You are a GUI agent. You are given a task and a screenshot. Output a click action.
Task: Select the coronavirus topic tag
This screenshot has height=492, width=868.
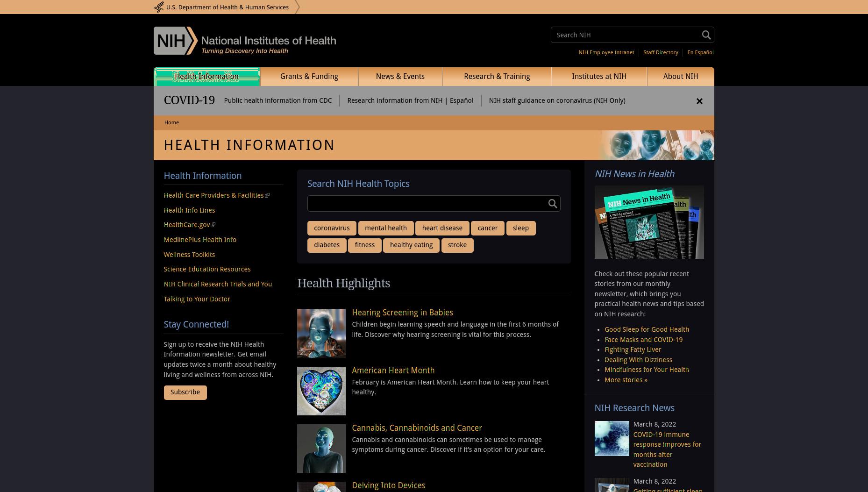click(332, 228)
